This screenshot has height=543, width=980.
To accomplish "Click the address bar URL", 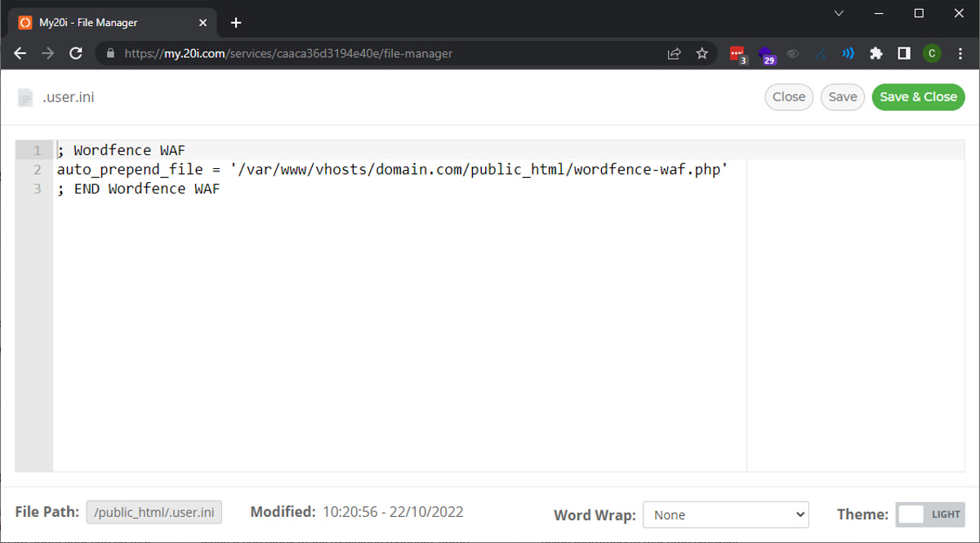I will tap(288, 53).
